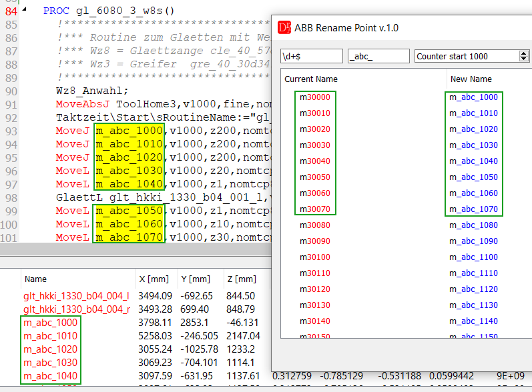Sort points table by Y [mm] column
532x392 pixels.
pyautogui.click(x=196, y=279)
